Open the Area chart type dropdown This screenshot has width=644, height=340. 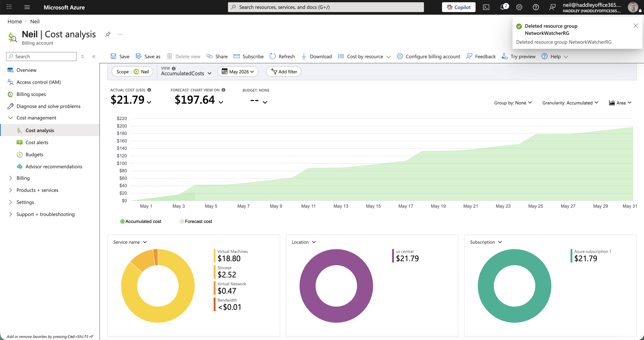[620, 103]
